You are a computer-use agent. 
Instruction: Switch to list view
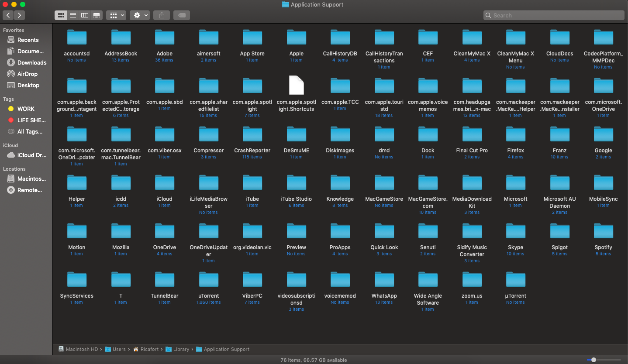[x=73, y=15]
